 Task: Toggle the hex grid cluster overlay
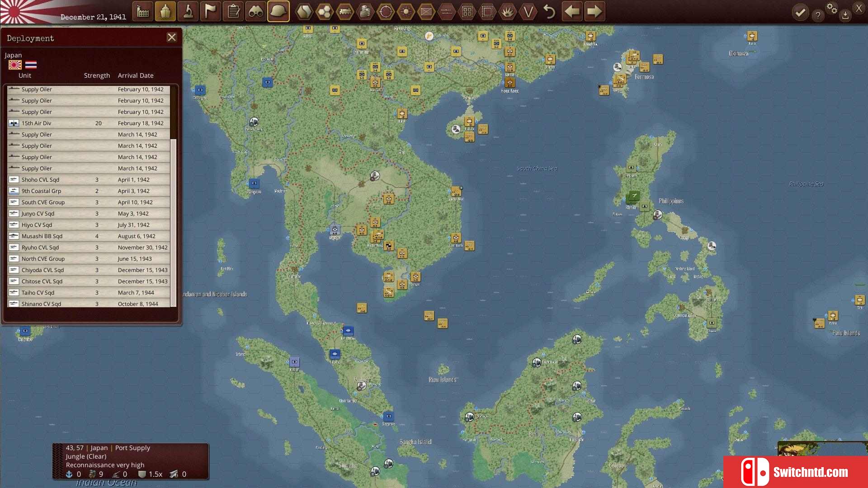(x=325, y=11)
